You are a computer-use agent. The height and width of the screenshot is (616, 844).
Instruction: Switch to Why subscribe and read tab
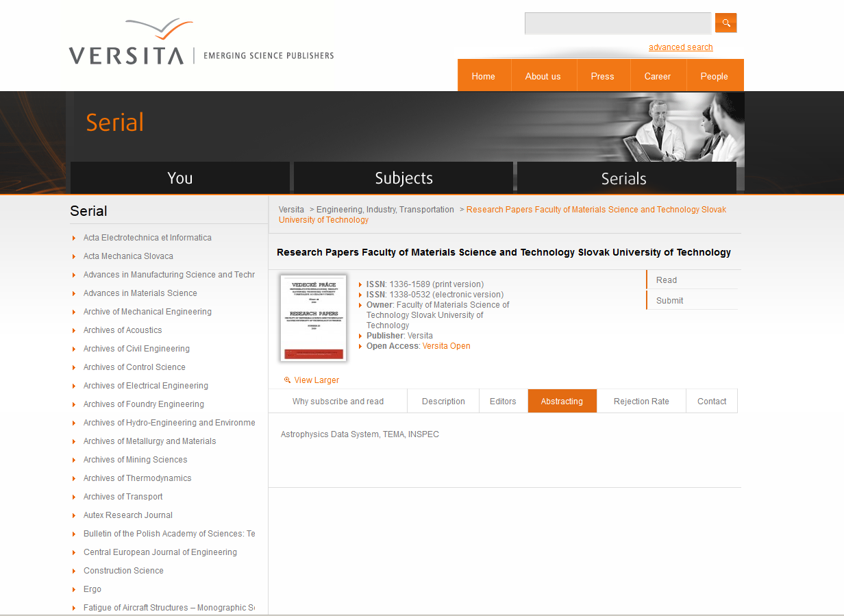point(338,402)
